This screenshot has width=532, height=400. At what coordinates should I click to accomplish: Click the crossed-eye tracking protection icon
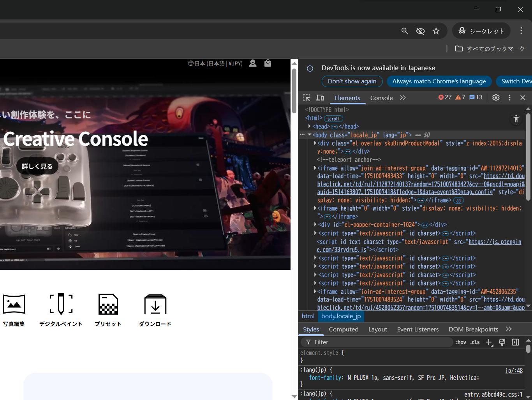[x=420, y=31]
